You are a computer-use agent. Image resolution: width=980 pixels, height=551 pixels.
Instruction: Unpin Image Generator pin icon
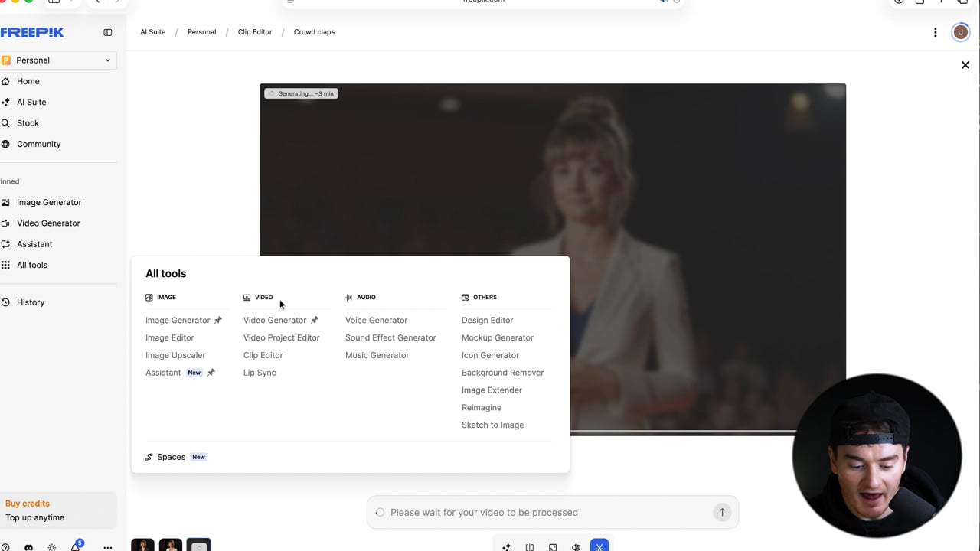coord(217,321)
